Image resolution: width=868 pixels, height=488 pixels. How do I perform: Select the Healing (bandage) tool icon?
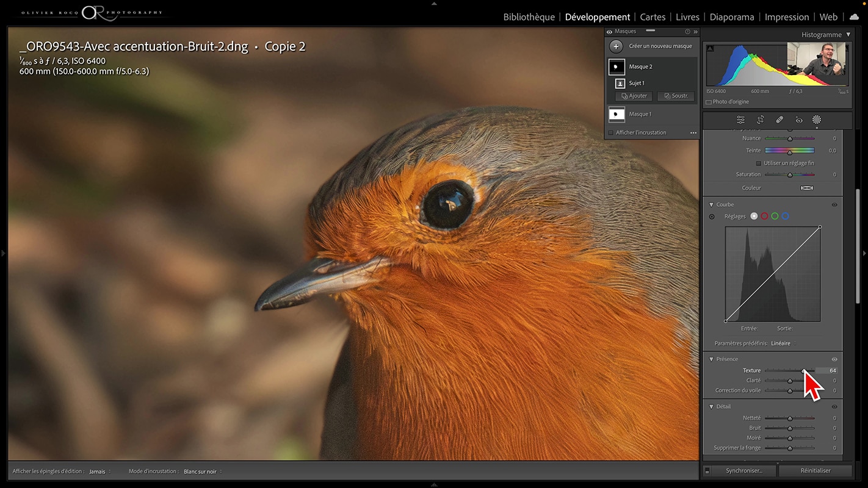[779, 120]
